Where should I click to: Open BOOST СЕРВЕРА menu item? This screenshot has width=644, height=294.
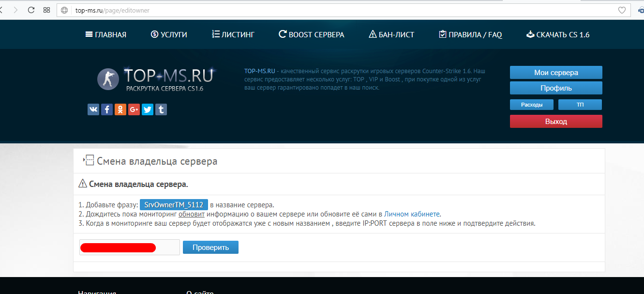tap(312, 34)
